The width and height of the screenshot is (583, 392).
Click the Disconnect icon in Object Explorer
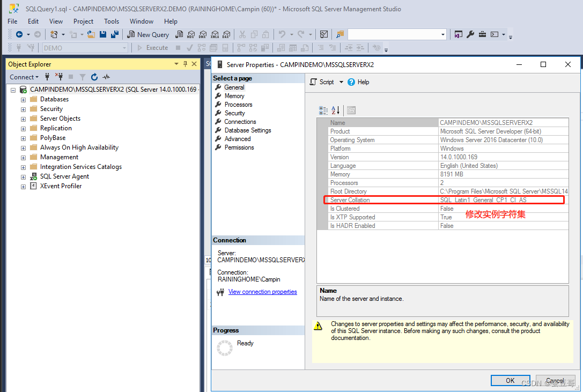(x=59, y=77)
